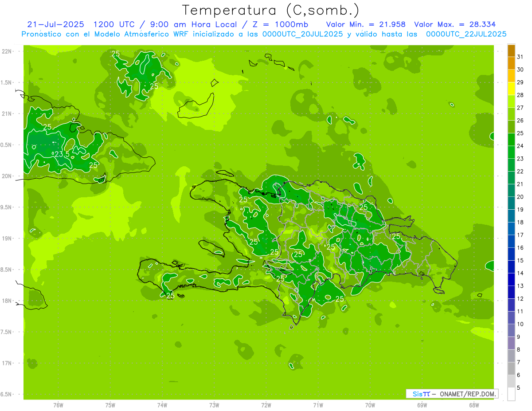Screen dimensions: 532x411
Task: Click the teal colorbar swatch between 19 and 20
Action: (x=511, y=203)
